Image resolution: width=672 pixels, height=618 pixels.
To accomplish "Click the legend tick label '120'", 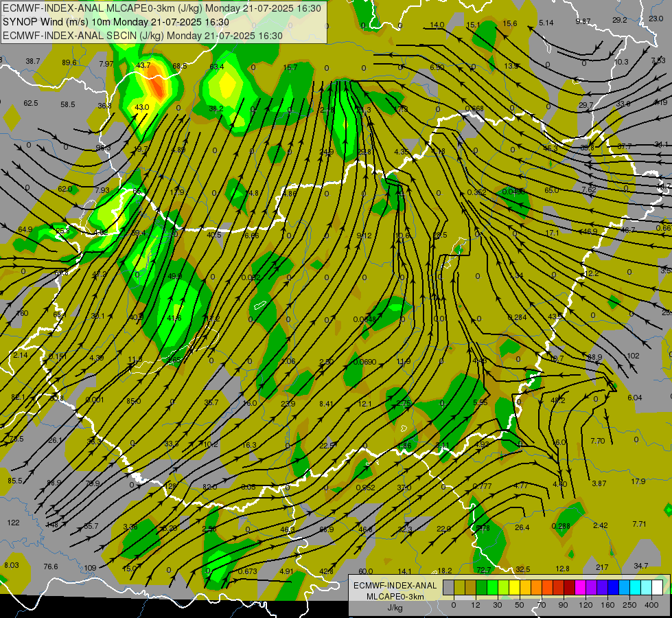I will (x=586, y=605).
